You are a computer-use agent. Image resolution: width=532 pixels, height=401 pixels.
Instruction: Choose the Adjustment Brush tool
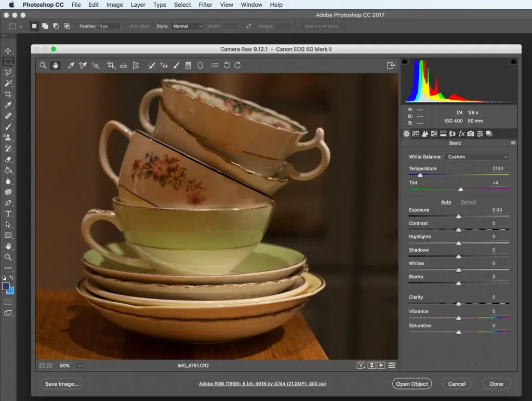(x=176, y=66)
